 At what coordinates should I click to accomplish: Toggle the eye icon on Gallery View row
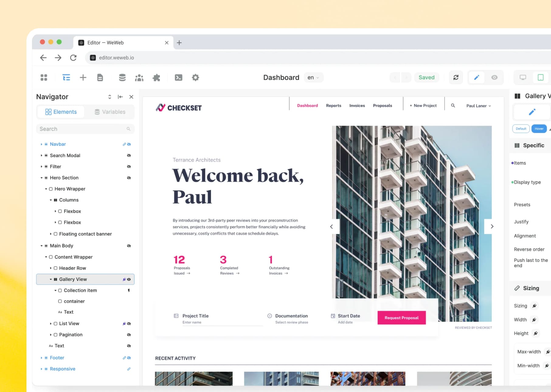pos(129,279)
